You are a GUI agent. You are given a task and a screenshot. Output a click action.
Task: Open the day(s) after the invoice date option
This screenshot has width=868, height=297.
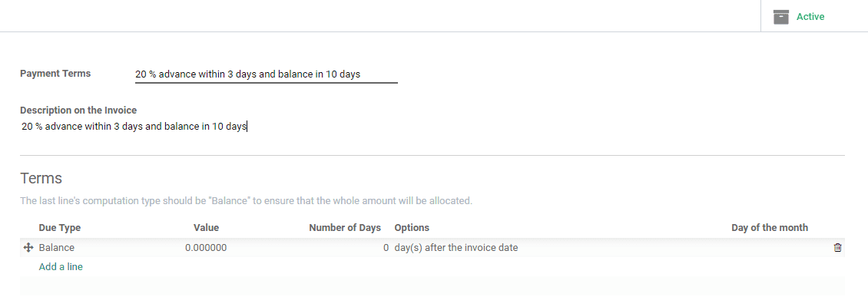(456, 248)
